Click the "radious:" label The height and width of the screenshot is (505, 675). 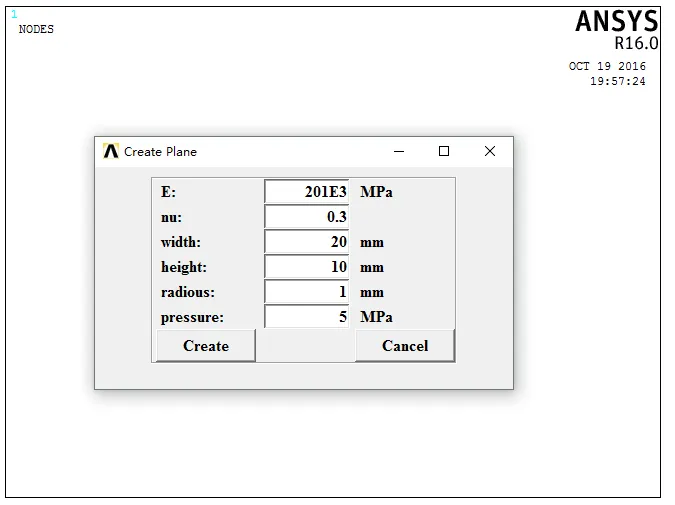point(188,292)
